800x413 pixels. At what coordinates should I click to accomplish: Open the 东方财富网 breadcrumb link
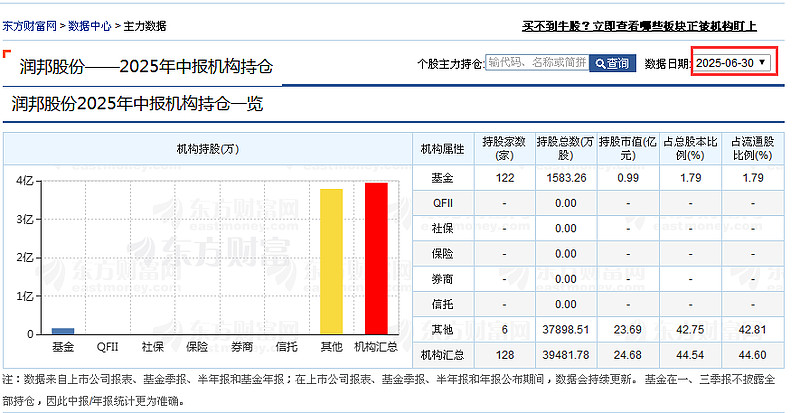(30, 26)
